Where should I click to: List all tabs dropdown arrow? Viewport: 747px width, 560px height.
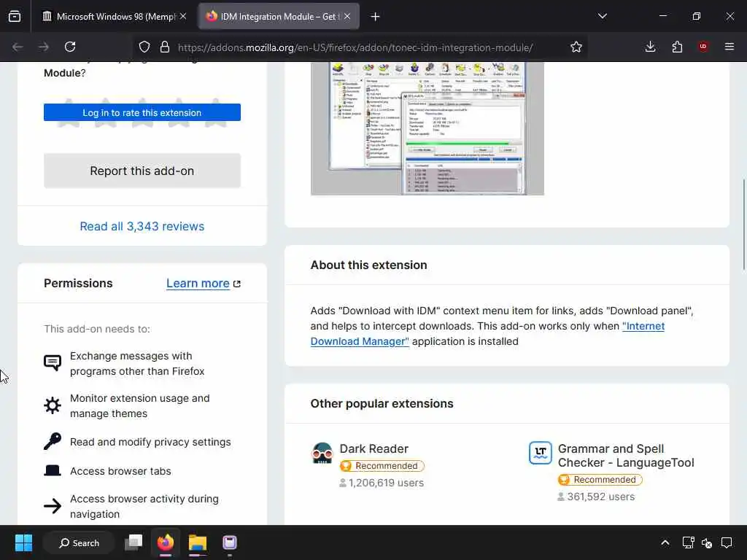click(602, 16)
